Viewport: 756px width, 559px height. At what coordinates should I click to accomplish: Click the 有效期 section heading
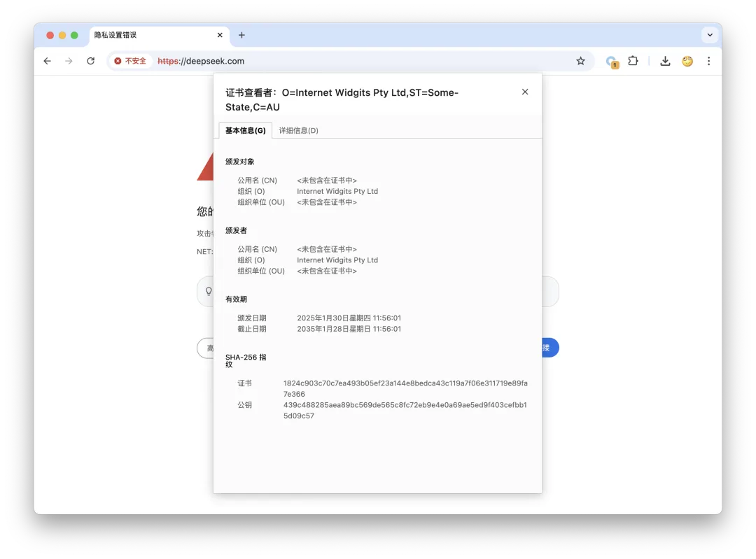pyautogui.click(x=236, y=299)
